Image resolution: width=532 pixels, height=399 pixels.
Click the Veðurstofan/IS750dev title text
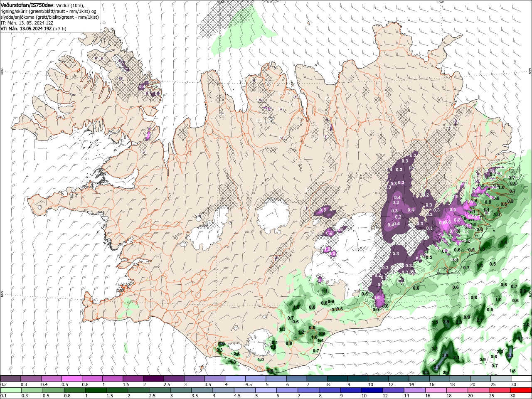click(27, 5)
